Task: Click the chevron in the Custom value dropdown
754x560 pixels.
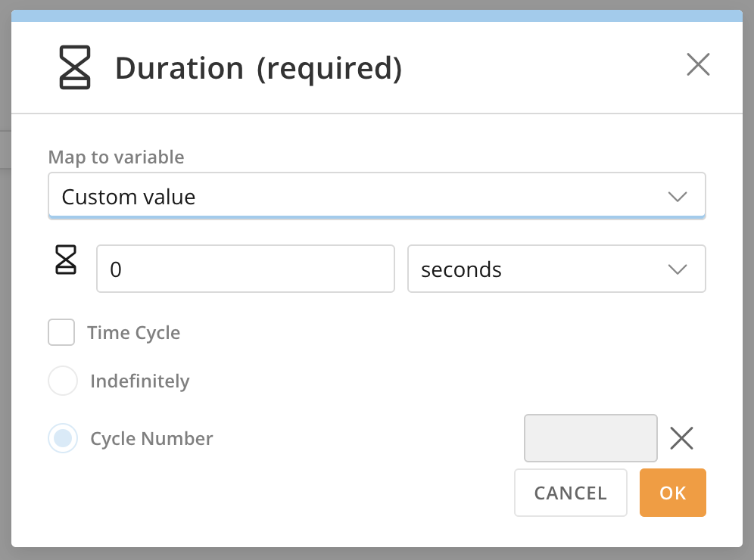Action: coord(677,197)
